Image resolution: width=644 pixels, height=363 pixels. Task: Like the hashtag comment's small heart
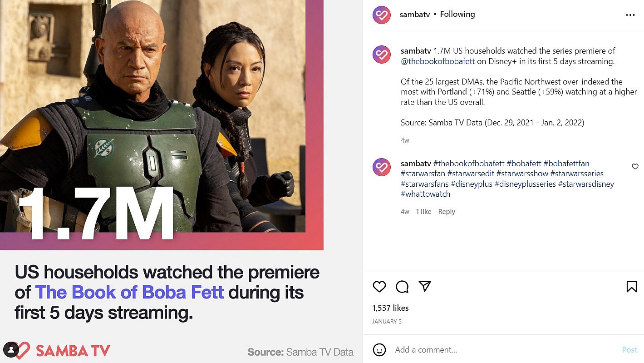pyautogui.click(x=635, y=167)
